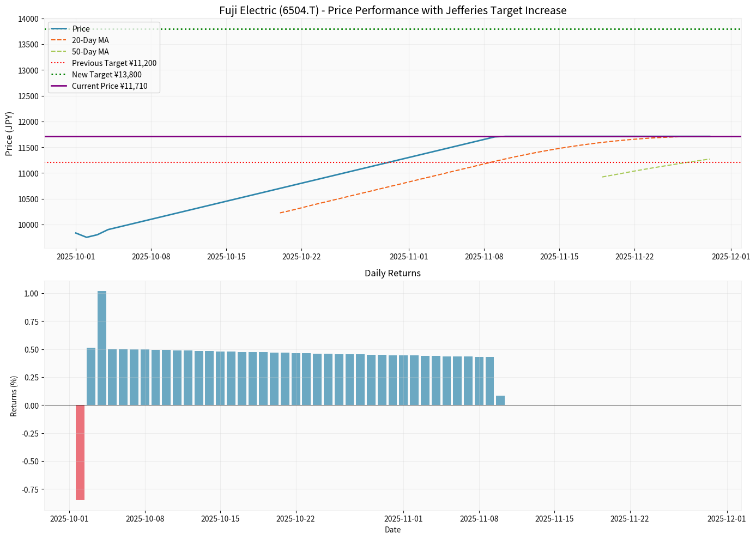Select the Current Price ¥11,710 legend entry

tap(110, 86)
